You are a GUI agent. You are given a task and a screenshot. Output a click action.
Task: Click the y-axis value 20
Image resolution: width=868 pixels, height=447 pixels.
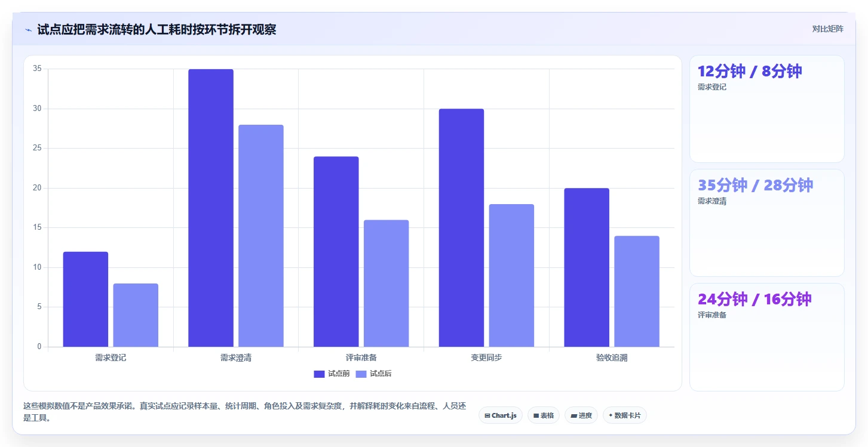click(x=37, y=188)
